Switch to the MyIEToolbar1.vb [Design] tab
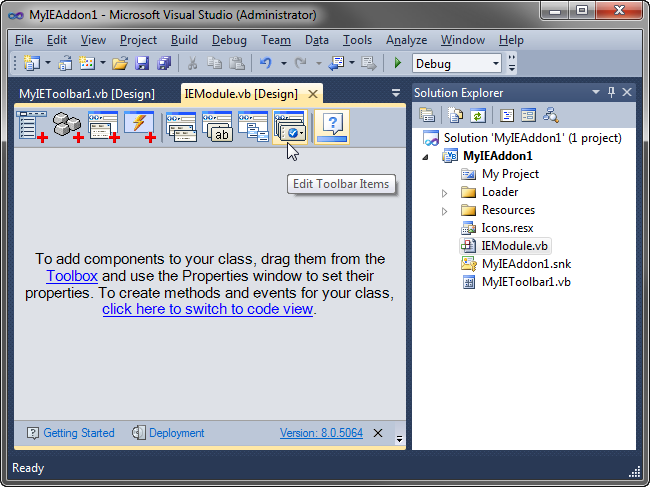650x487 pixels. coord(87,94)
